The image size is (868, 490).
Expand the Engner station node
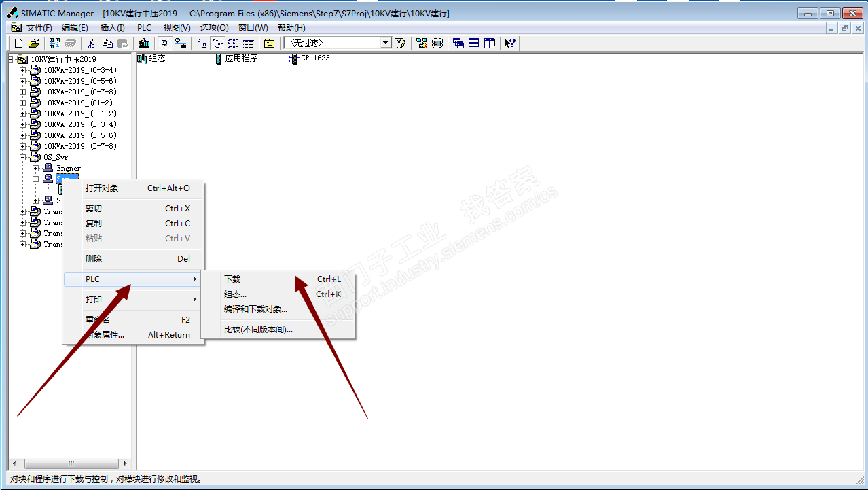point(36,168)
